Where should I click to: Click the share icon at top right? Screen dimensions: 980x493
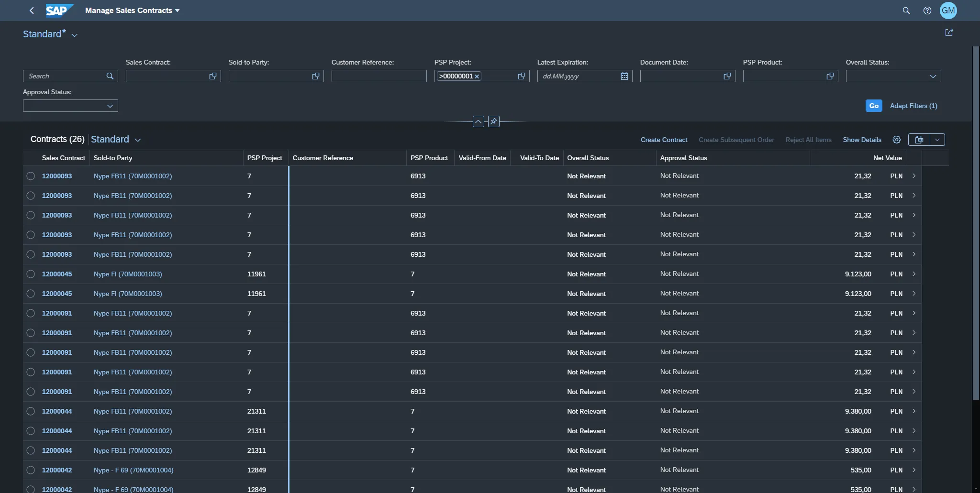click(949, 33)
